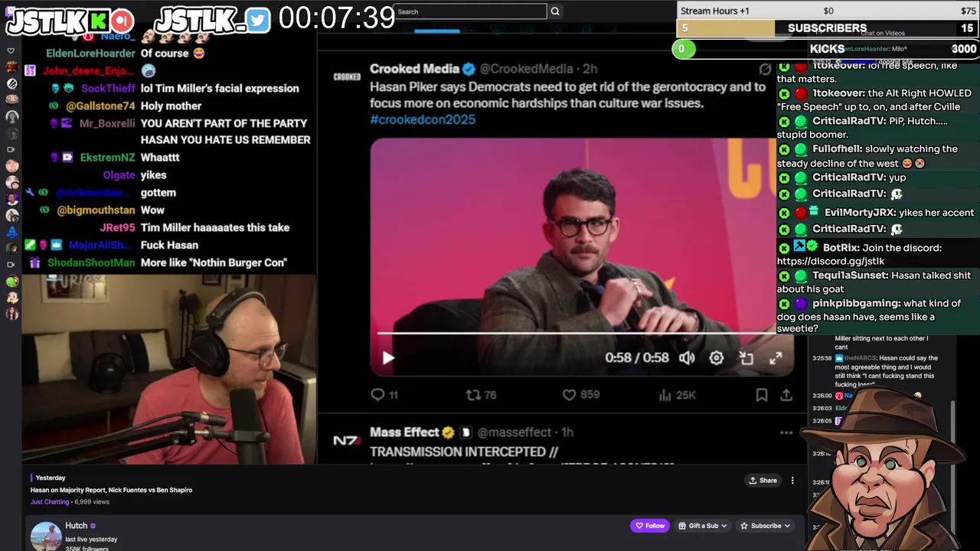This screenshot has height=551, width=980.
Task: Click X icon beside Fullofhell's message
Action: (x=784, y=149)
